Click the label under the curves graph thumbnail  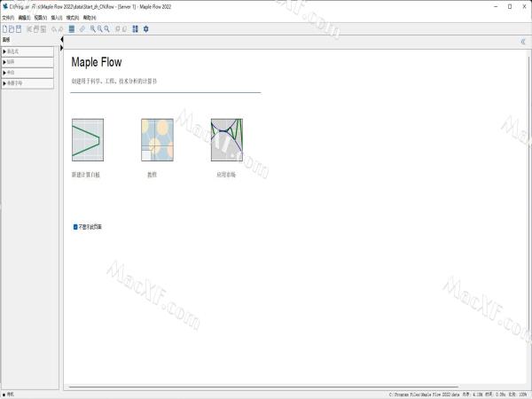pos(226,175)
